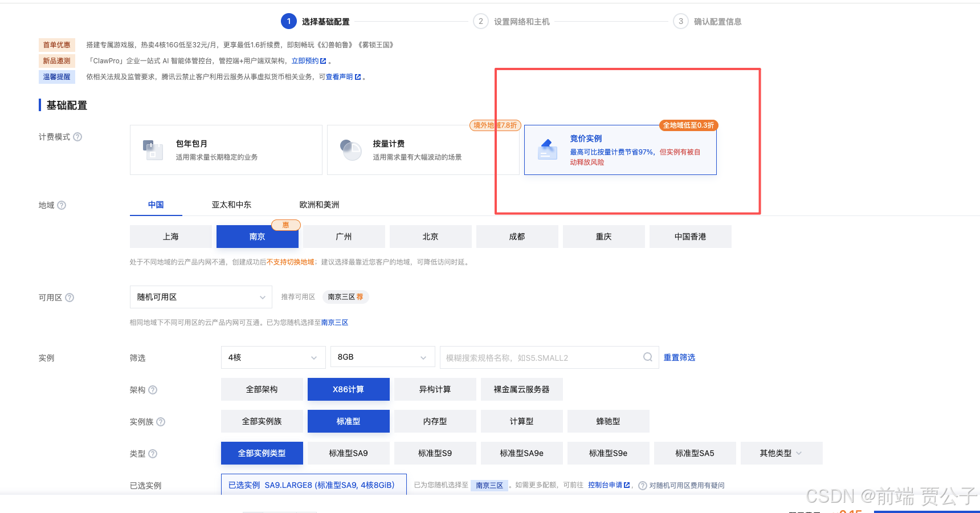This screenshot has height=513, width=980.
Task: Click the question icon before 对随机可用区费用有疑问
Action: (x=643, y=486)
